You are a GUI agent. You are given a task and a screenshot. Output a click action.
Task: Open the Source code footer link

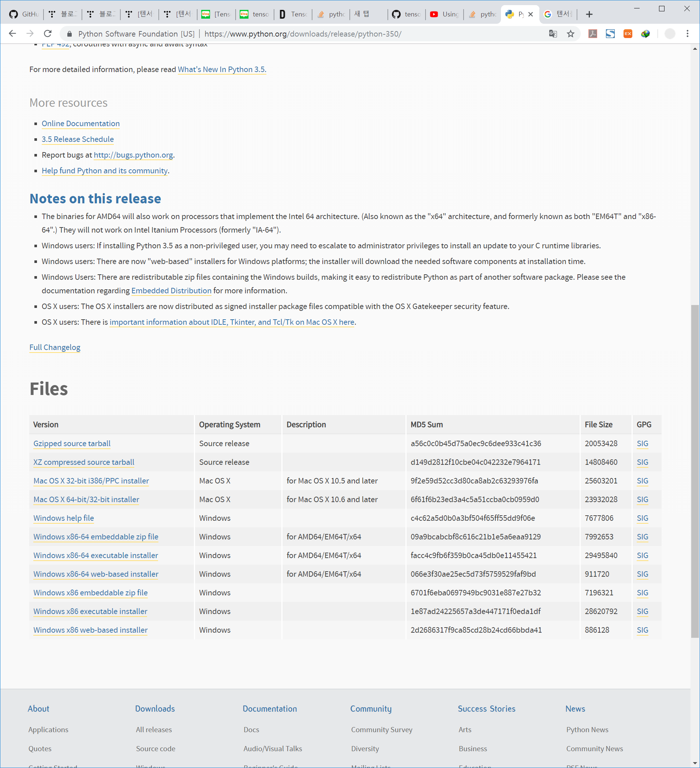pos(156,749)
